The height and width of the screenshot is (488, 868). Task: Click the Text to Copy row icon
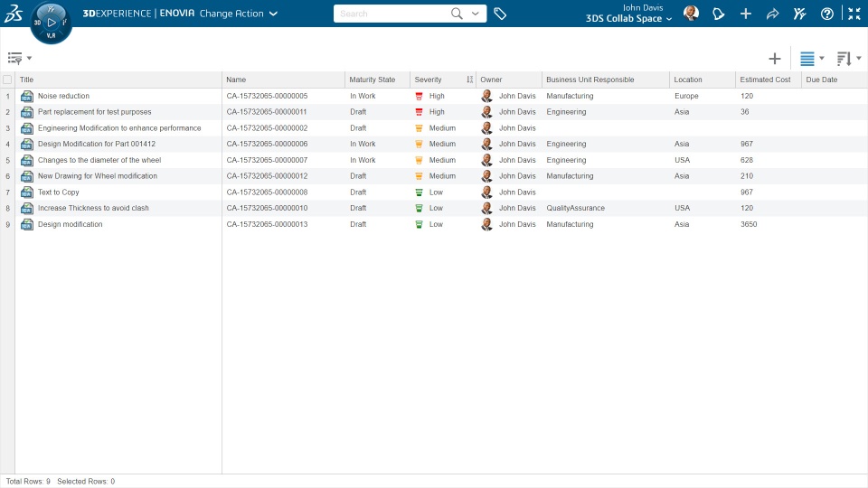(26, 192)
